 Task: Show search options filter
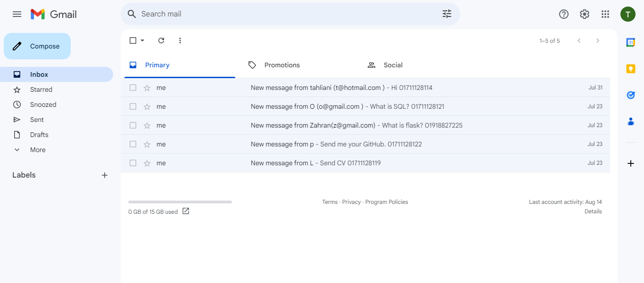[x=447, y=14]
